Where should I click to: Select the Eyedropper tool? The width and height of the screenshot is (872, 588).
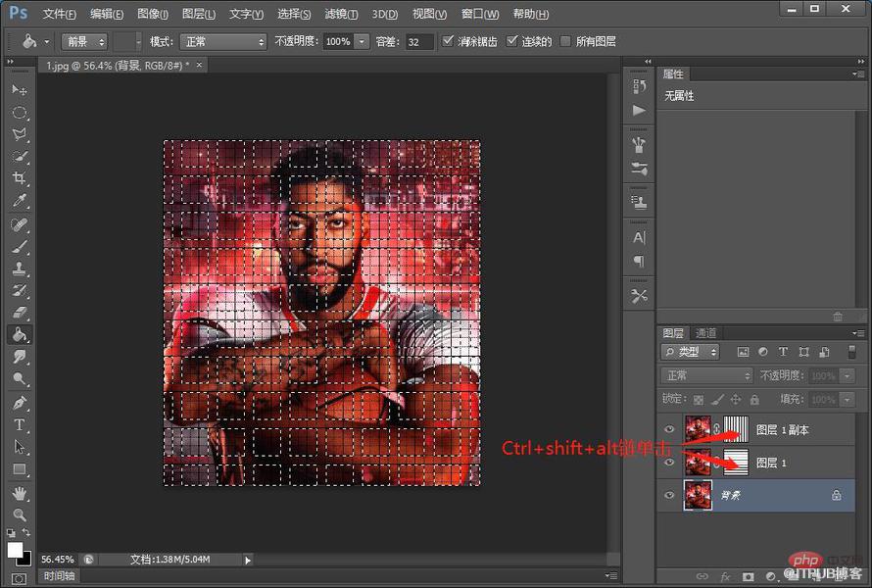20,201
